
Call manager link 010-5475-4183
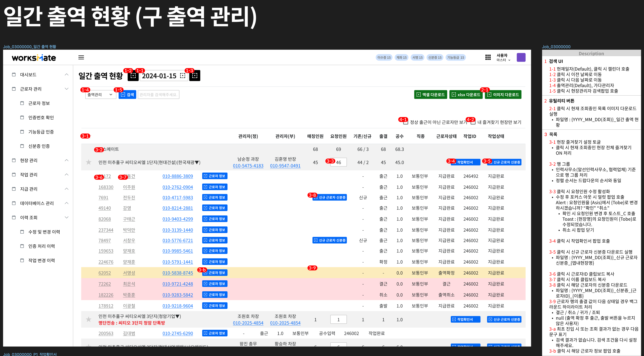tap(248, 166)
